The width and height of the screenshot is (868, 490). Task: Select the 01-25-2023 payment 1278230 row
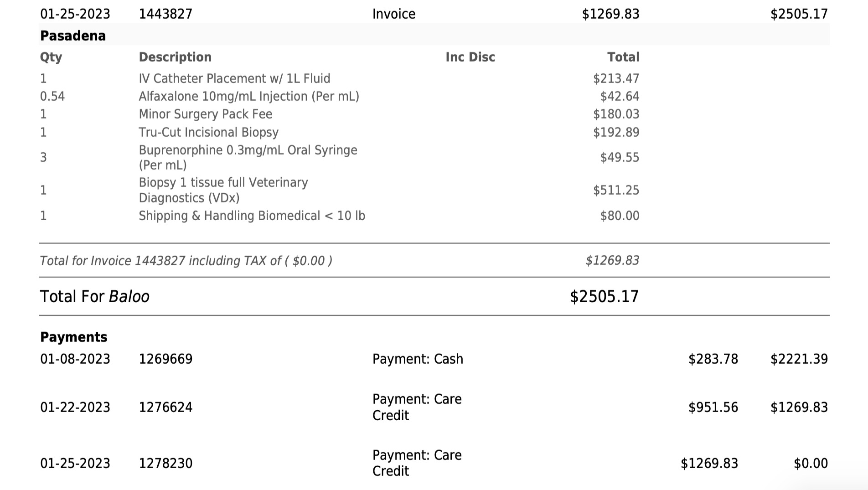point(434,463)
